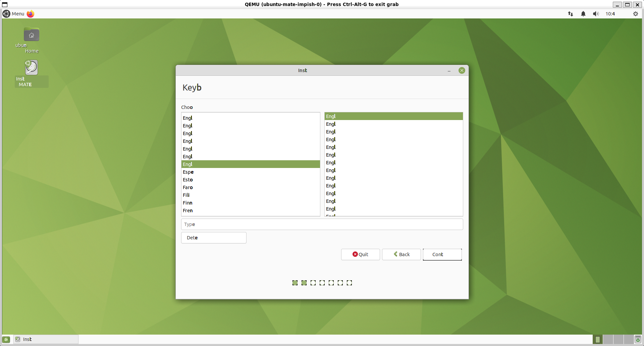The height and width of the screenshot is (346, 644).
Task: Click the third progress dot below the buttons
Action: pos(313,283)
